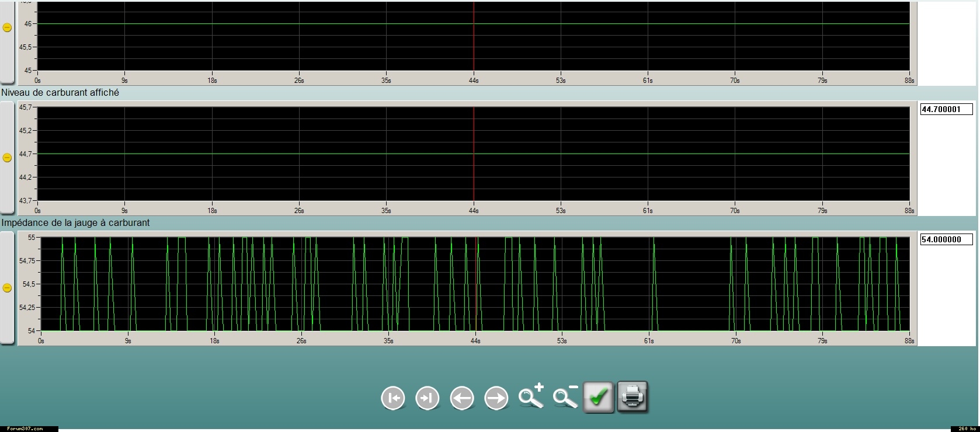The width and height of the screenshot is (980, 432).
Task: Step backward with the left arrow button
Action: (462, 398)
